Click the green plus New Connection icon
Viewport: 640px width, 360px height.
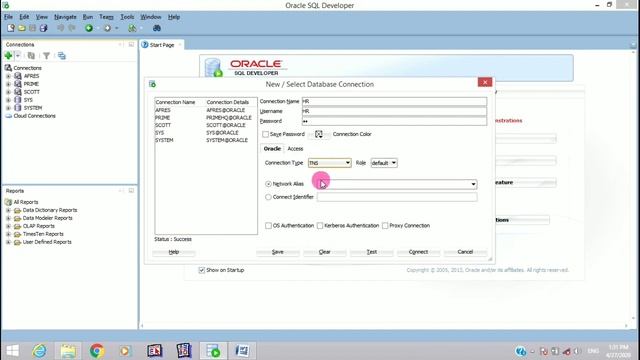click(8, 56)
